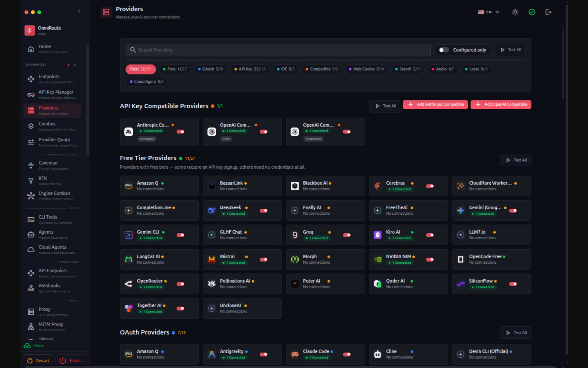Click the Anthropic Compatible provider logo
Screen dimensions: 588x368
pyautogui.click(x=129, y=132)
